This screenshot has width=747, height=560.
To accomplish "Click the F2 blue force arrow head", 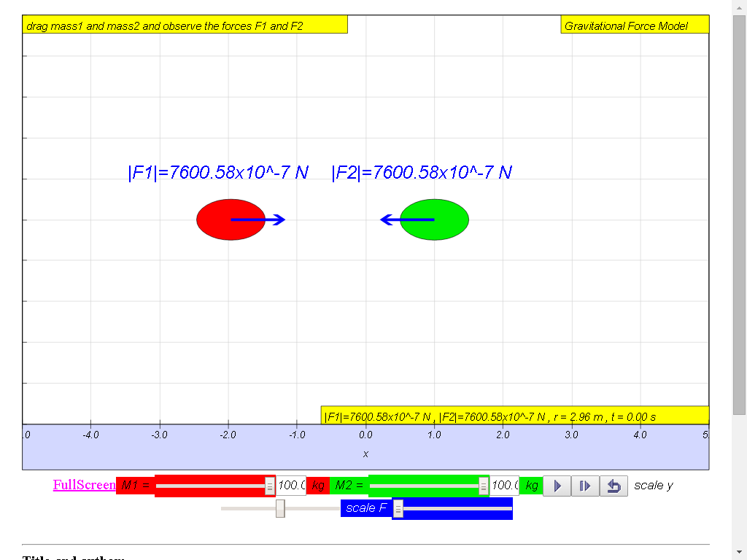I will (x=386, y=219).
